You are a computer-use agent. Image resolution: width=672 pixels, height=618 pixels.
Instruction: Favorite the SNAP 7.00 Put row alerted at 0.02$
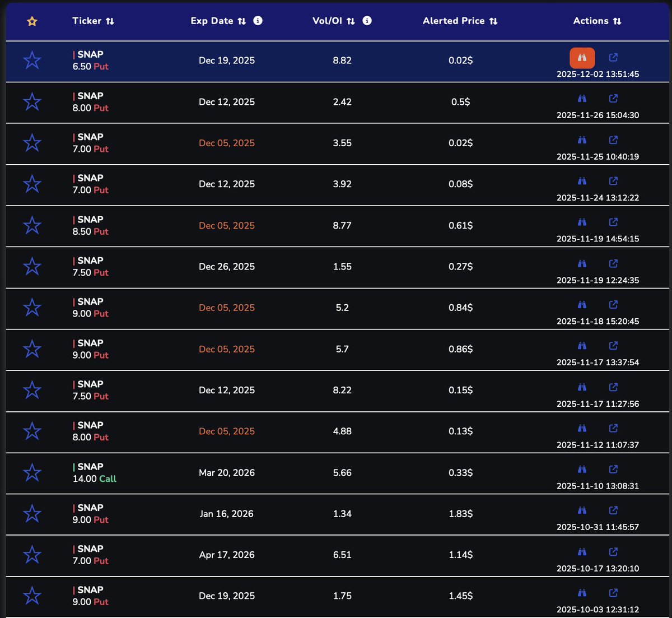tap(32, 143)
